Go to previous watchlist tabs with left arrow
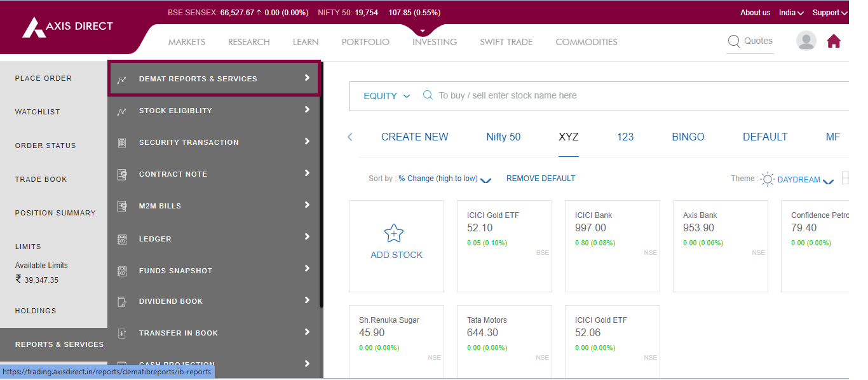 [x=349, y=137]
